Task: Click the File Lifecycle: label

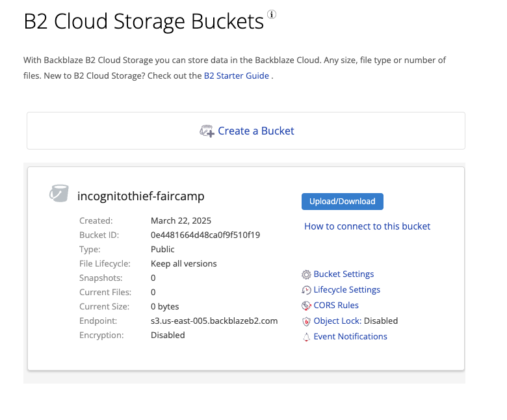Action: point(105,264)
